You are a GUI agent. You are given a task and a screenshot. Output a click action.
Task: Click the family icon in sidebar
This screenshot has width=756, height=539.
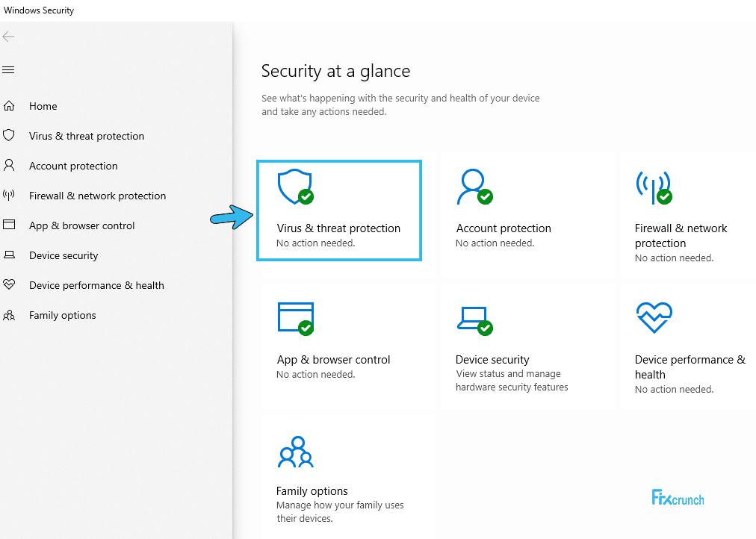click(9, 315)
